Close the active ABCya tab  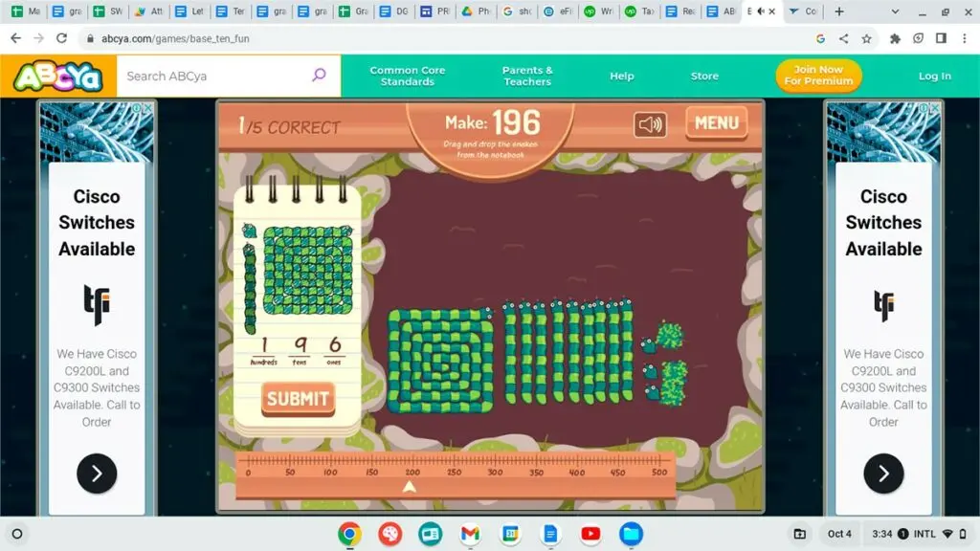coord(772,11)
